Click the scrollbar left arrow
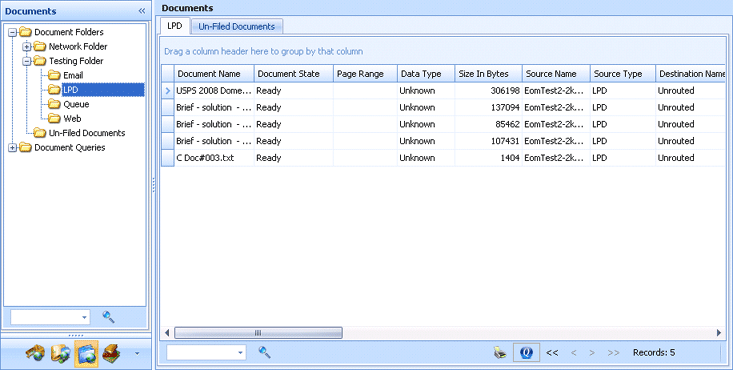Image resolution: width=733 pixels, height=370 pixels. coord(167,333)
